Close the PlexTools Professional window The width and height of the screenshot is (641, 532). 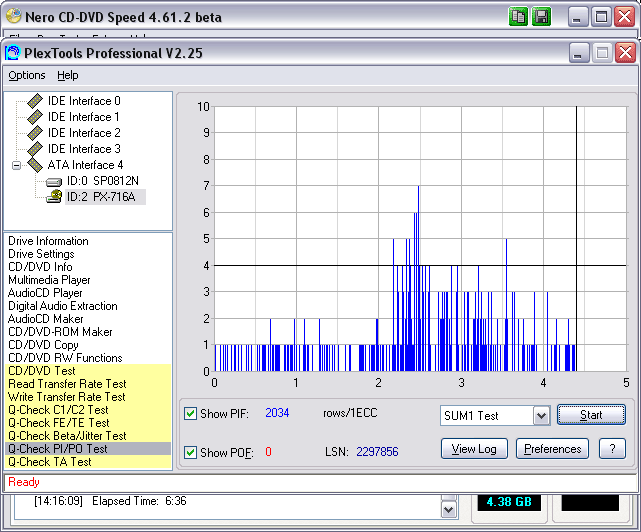[625, 53]
